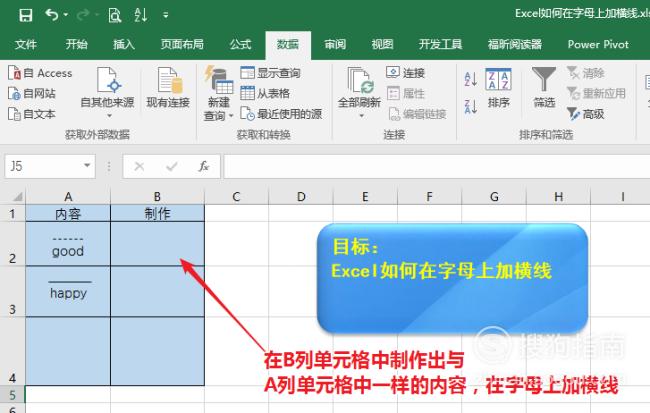The width and height of the screenshot is (650, 413).
Task: Click the Undo arrow icon
Action: tap(52, 15)
